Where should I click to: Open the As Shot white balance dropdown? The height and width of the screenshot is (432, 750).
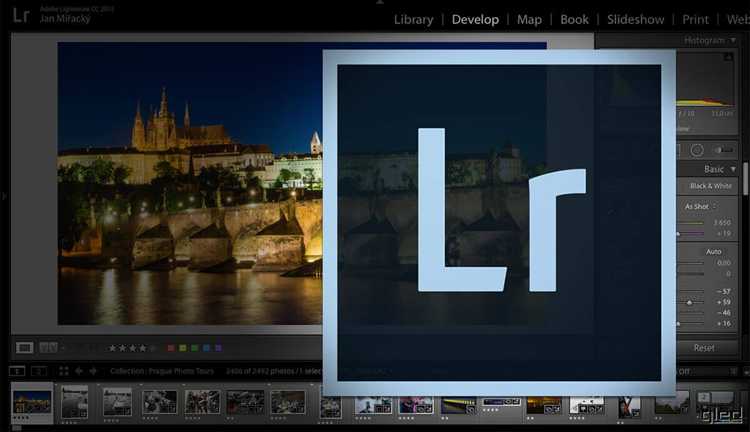pyautogui.click(x=701, y=206)
